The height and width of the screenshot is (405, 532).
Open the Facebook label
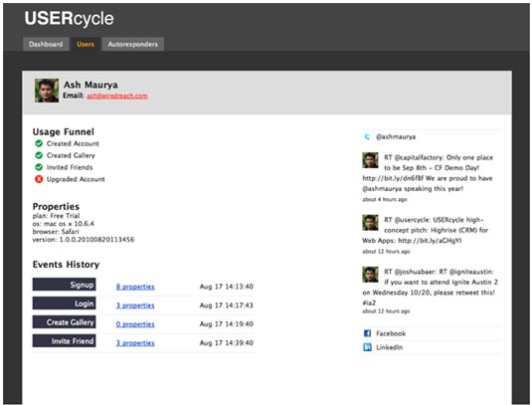(x=391, y=333)
